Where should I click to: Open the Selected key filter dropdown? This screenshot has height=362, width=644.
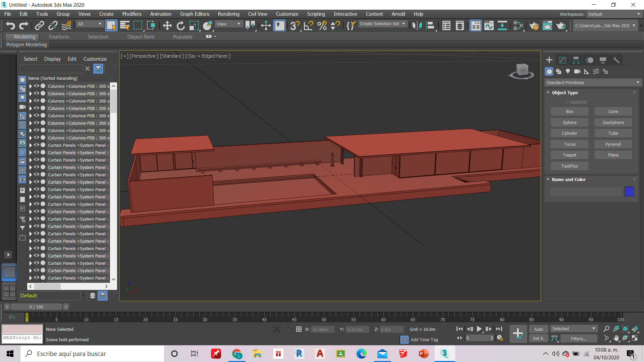tap(574, 329)
